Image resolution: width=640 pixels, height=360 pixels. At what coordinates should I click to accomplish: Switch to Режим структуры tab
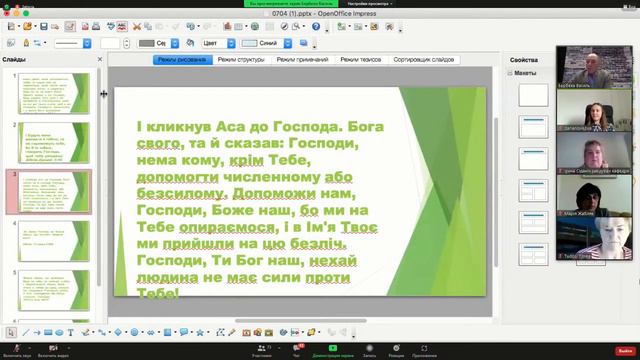pos(241,60)
